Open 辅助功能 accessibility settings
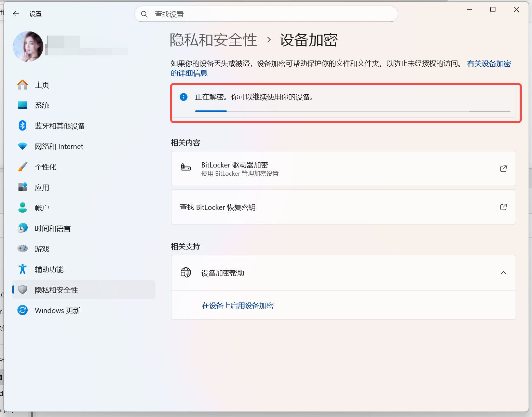This screenshot has height=417, width=532. [49, 269]
